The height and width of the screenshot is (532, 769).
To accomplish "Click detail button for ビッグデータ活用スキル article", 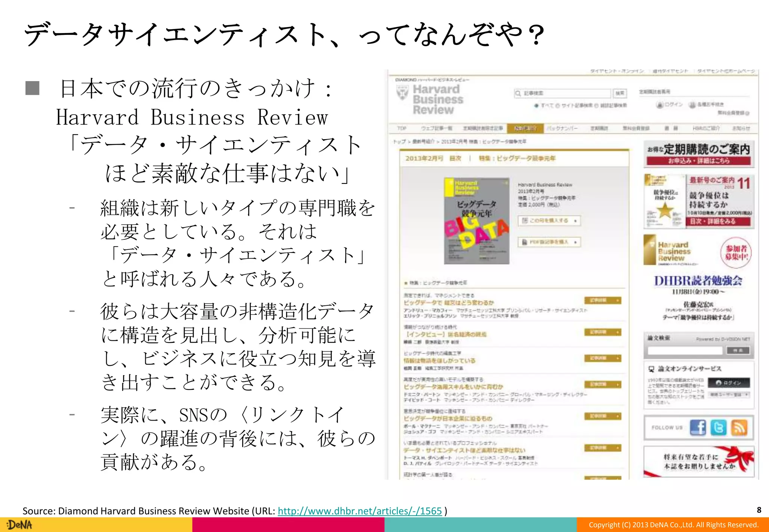I will click(603, 385).
